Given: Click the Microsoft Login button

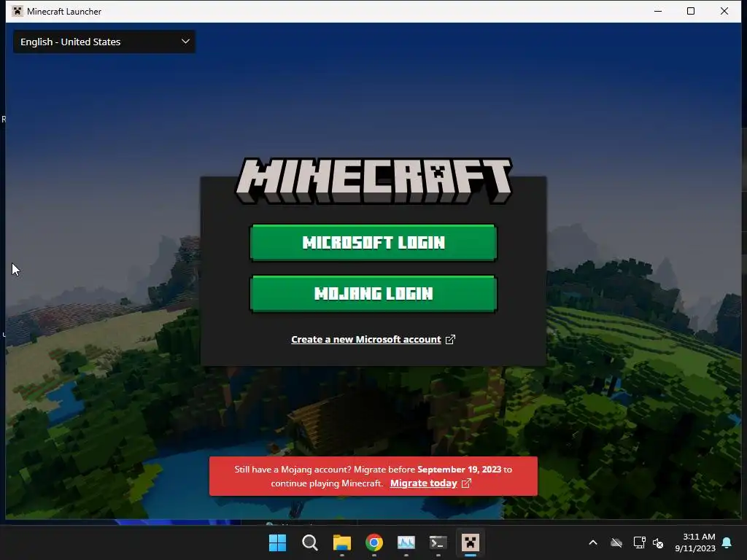Looking at the screenshot, I should coord(373,243).
